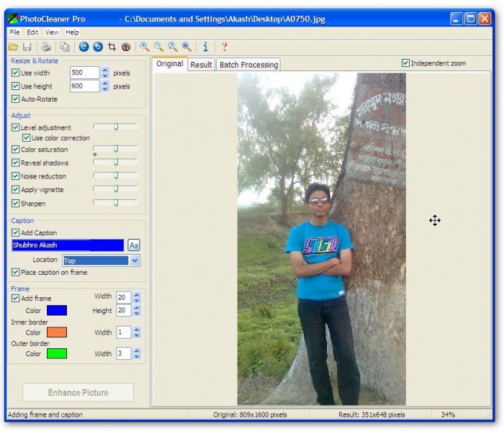Uncheck Apply vignette
The width and height of the screenshot is (504, 431).
15,189
